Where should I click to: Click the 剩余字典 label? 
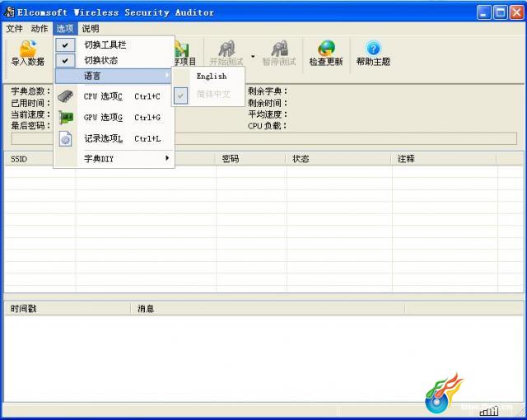[268, 91]
